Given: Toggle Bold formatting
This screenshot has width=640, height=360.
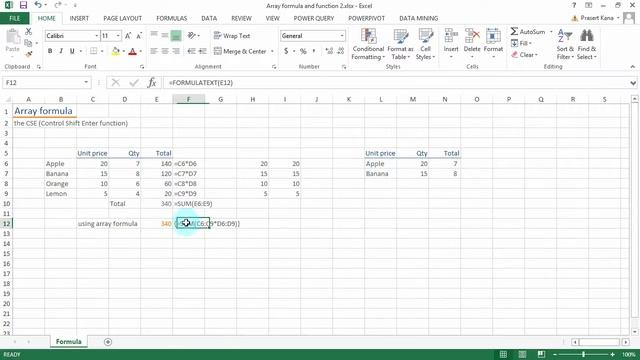Looking at the screenshot, I should point(50,51).
